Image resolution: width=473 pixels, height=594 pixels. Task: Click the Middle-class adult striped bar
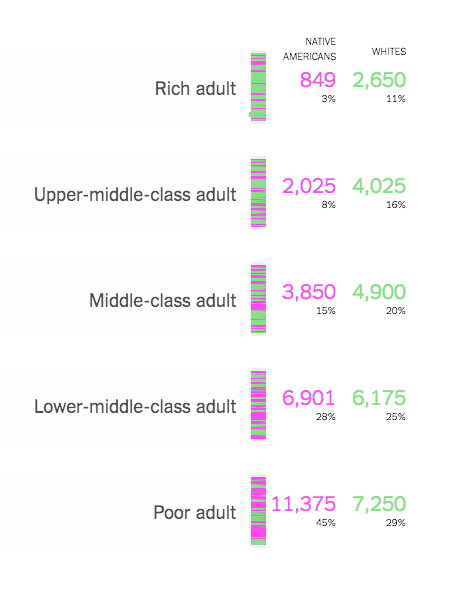click(258, 299)
